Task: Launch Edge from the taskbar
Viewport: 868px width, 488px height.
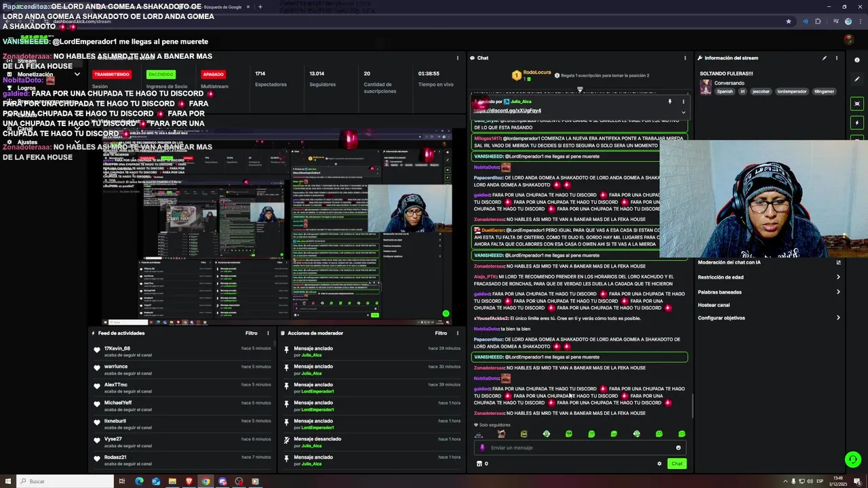Action: pos(139,481)
